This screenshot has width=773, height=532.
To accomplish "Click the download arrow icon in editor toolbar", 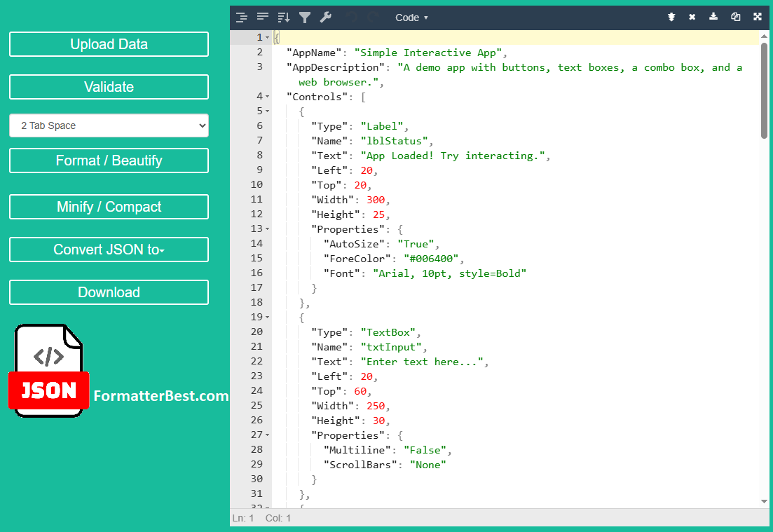I will (713, 18).
